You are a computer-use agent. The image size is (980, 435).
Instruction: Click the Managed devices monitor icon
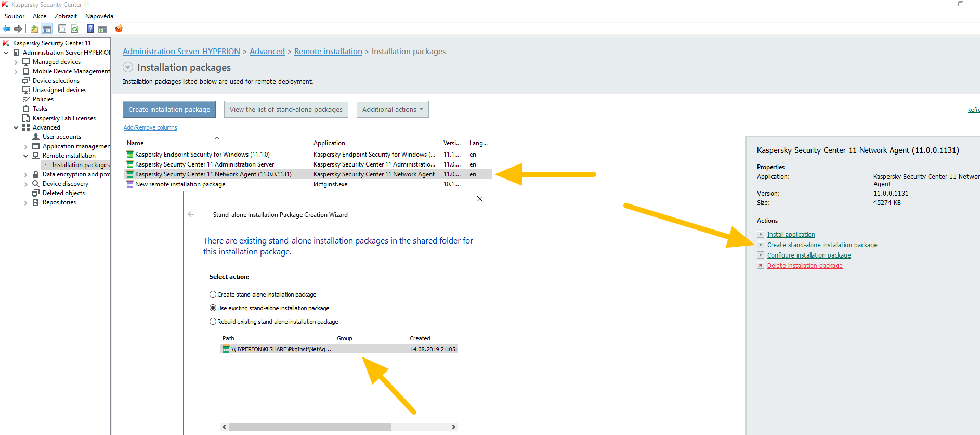pos(26,62)
